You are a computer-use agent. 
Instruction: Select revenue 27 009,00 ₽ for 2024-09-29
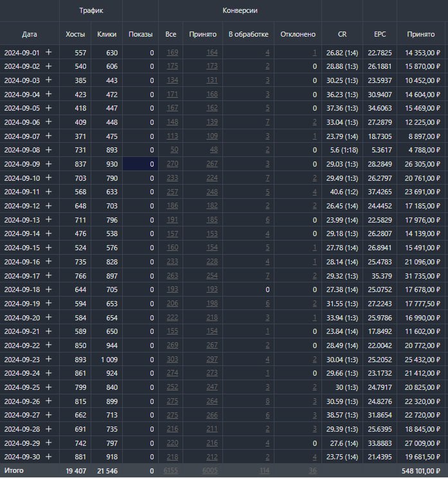point(422,443)
